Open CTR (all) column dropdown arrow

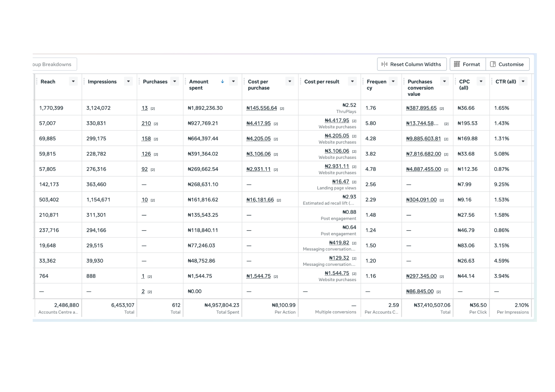[x=523, y=82]
